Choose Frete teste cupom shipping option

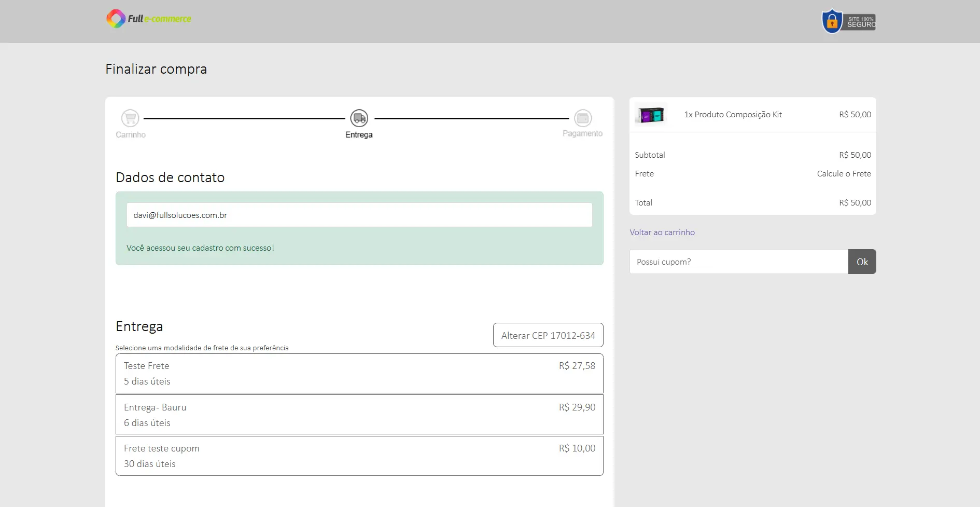(x=359, y=456)
